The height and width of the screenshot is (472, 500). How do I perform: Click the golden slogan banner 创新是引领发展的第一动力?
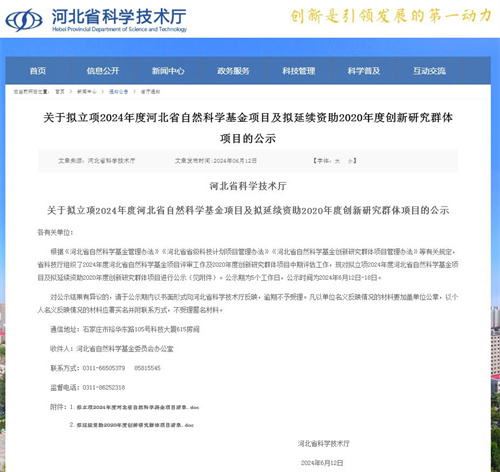click(x=391, y=16)
